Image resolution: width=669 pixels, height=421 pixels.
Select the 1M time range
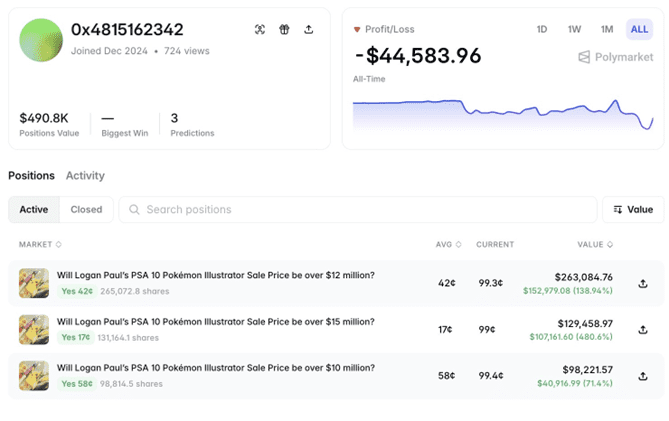(607, 30)
